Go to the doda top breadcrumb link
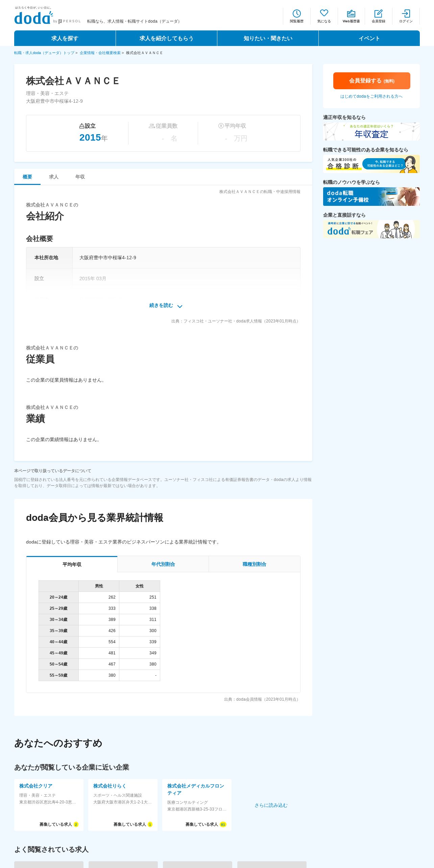434x868 pixels. click(x=44, y=53)
